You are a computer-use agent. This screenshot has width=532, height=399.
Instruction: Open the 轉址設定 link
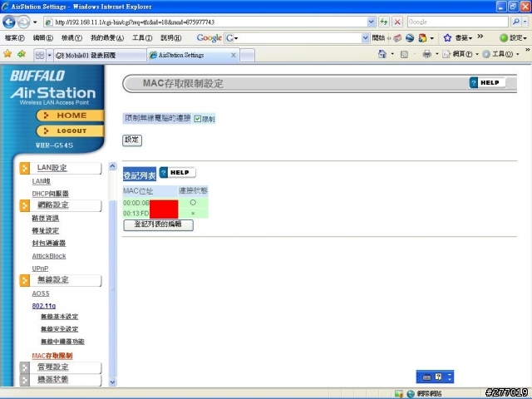[45, 231]
